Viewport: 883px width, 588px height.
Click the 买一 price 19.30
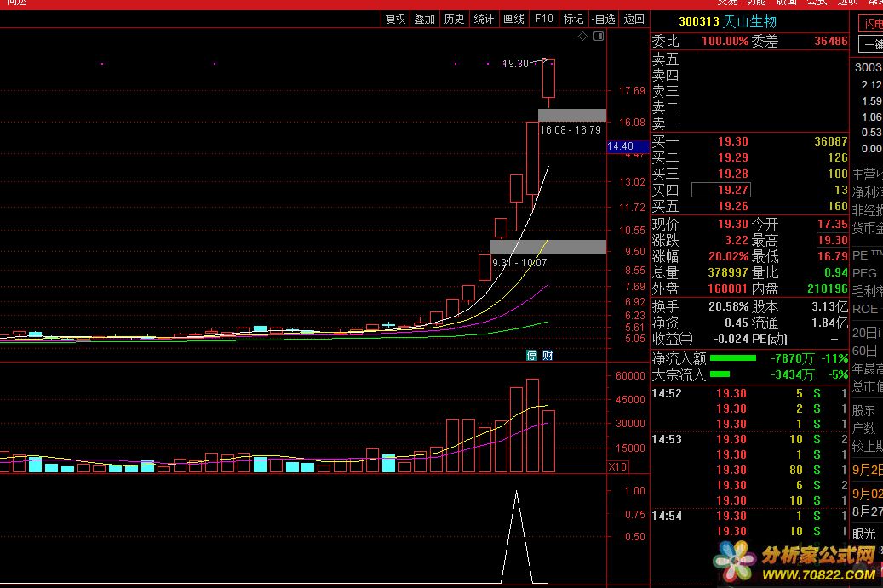pyautogui.click(x=732, y=142)
